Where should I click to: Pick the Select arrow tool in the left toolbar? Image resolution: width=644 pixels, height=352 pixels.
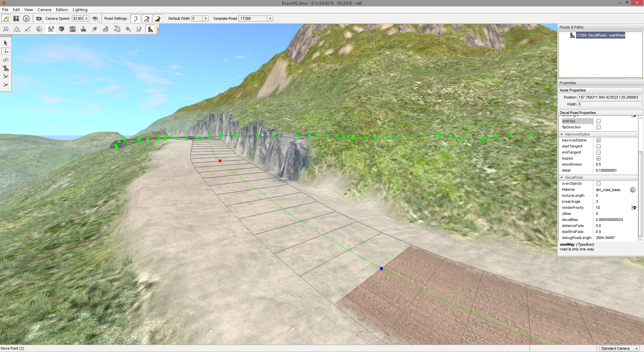pos(6,43)
